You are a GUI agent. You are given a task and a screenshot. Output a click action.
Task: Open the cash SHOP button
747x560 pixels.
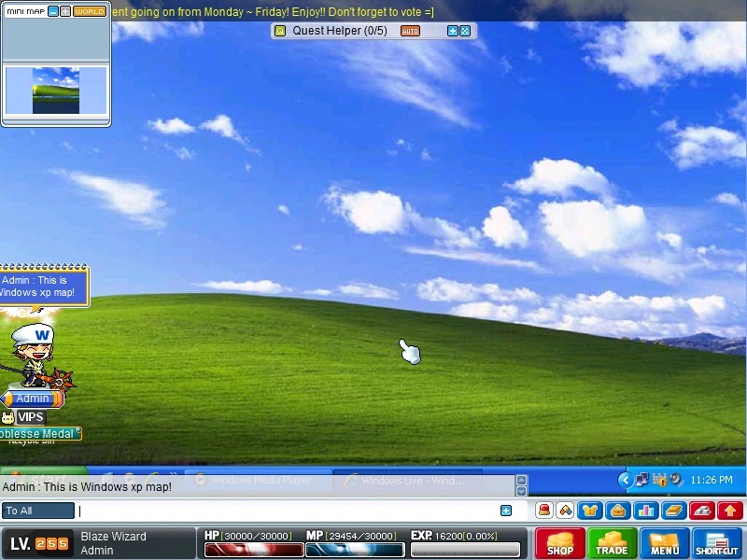[559, 543]
